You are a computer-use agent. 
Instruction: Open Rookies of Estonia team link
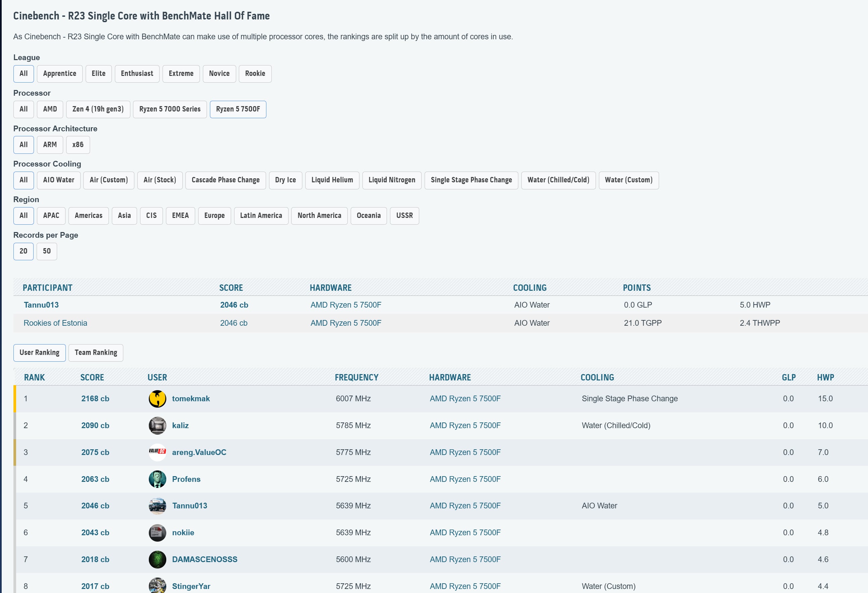[55, 323]
